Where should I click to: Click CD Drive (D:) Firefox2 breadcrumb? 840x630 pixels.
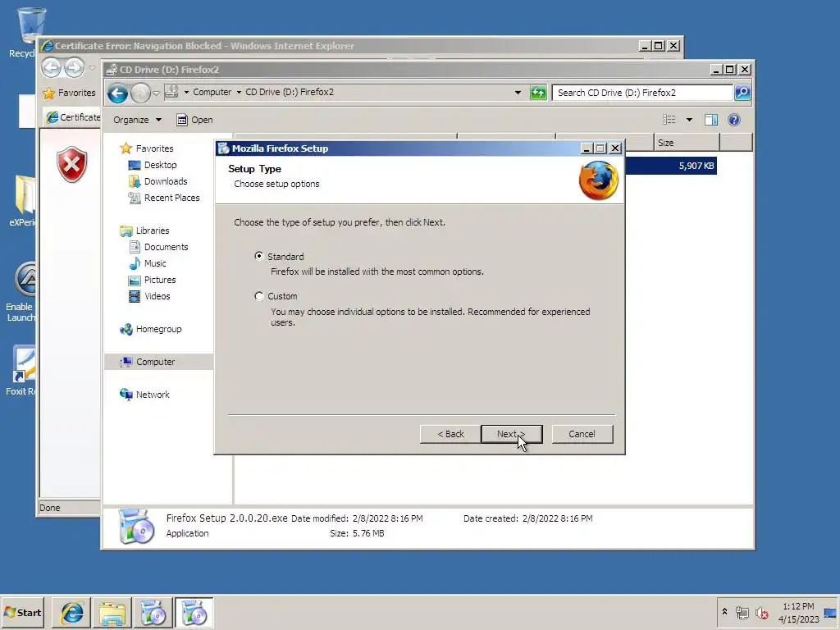click(290, 92)
